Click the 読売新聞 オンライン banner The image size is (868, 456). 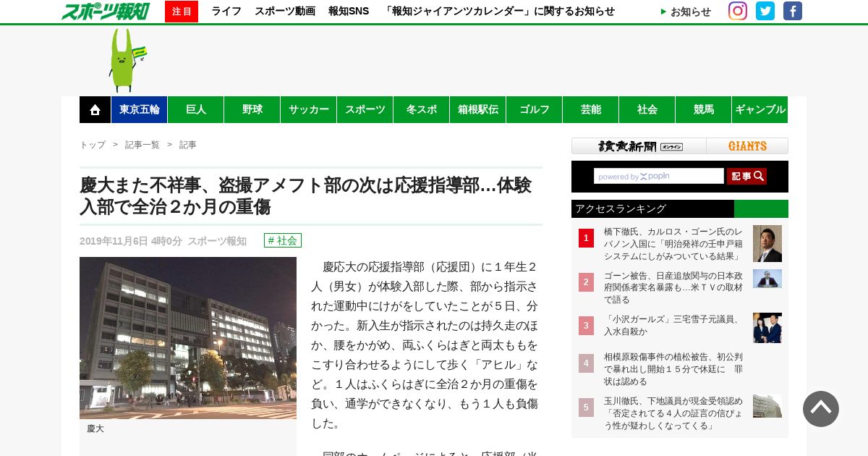(x=639, y=146)
